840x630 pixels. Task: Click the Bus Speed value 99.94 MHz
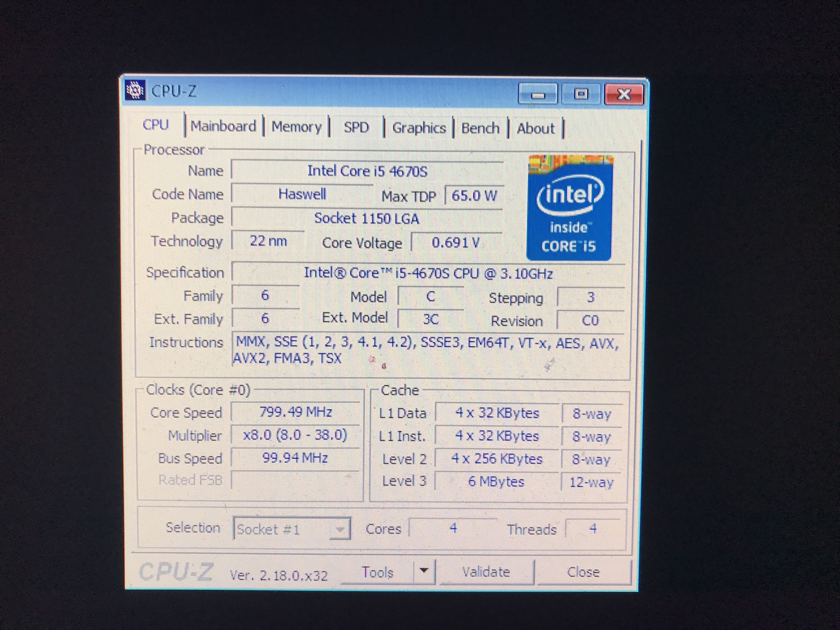click(295, 458)
